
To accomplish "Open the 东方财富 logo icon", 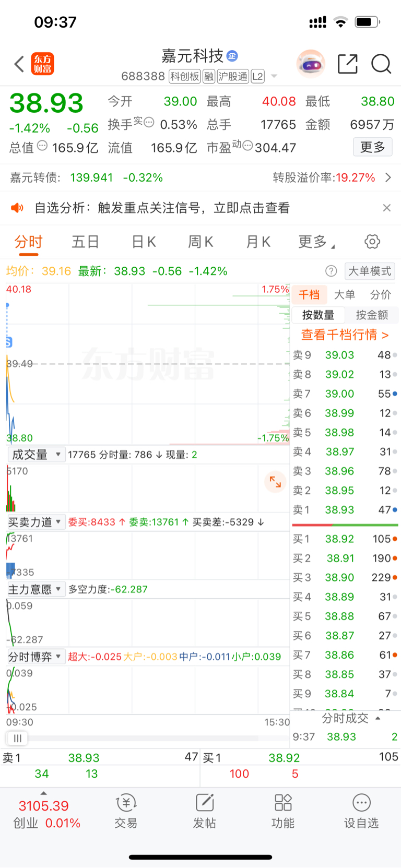I will pyautogui.click(x=43, y=64).
